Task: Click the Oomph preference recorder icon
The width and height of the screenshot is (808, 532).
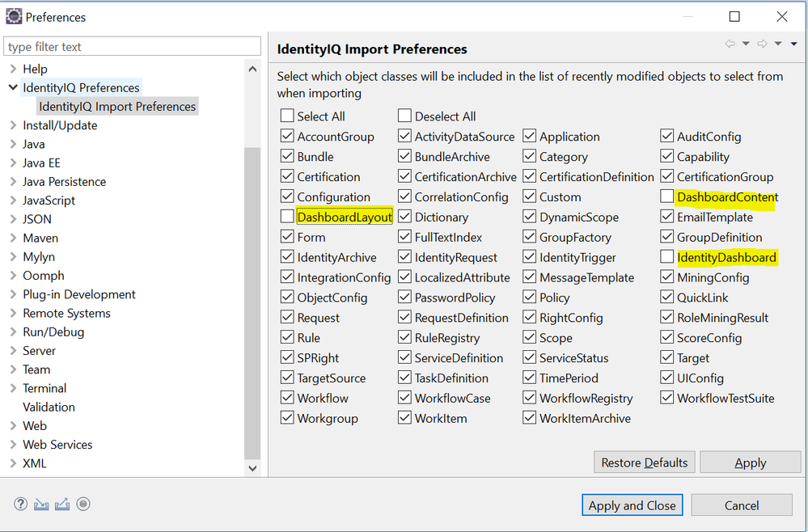Action: point(83,505)
